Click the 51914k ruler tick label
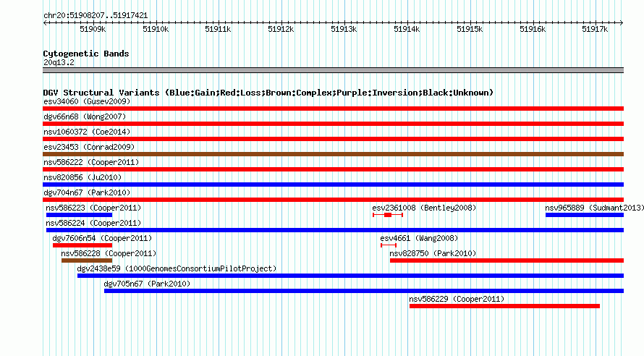The width and height of the screenshot is (644, 356). point(407,29)
